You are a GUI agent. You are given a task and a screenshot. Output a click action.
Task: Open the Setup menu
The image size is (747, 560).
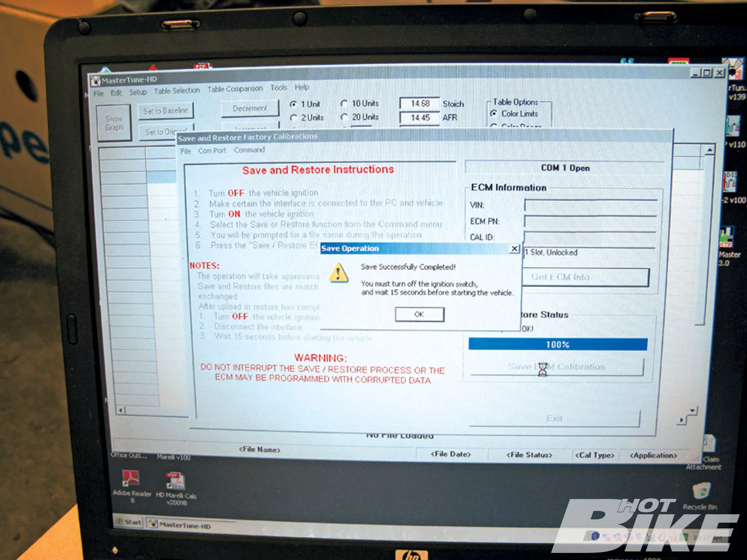tap(138, 92)
